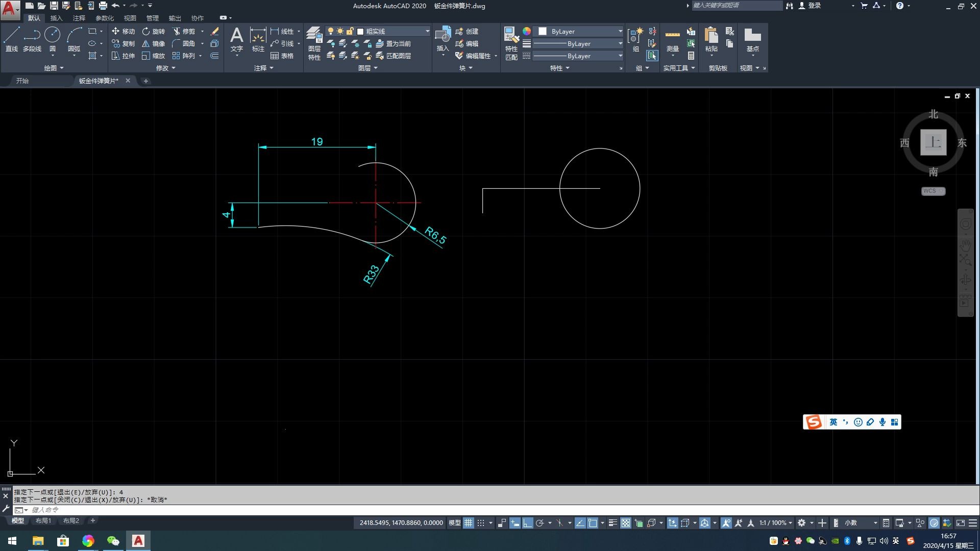Toggle ortho mode in status bar
Screen dimensions: 980x551
point(528,523)
